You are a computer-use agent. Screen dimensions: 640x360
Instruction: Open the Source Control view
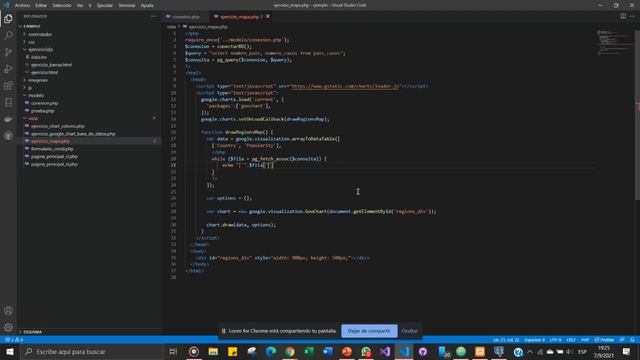[8, 52]
